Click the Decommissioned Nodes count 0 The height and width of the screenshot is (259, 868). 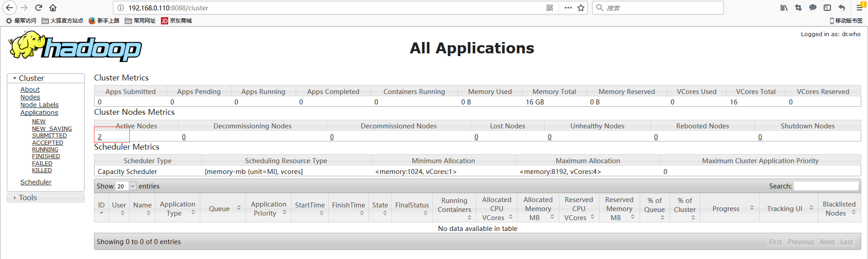[x=332, y=137]
